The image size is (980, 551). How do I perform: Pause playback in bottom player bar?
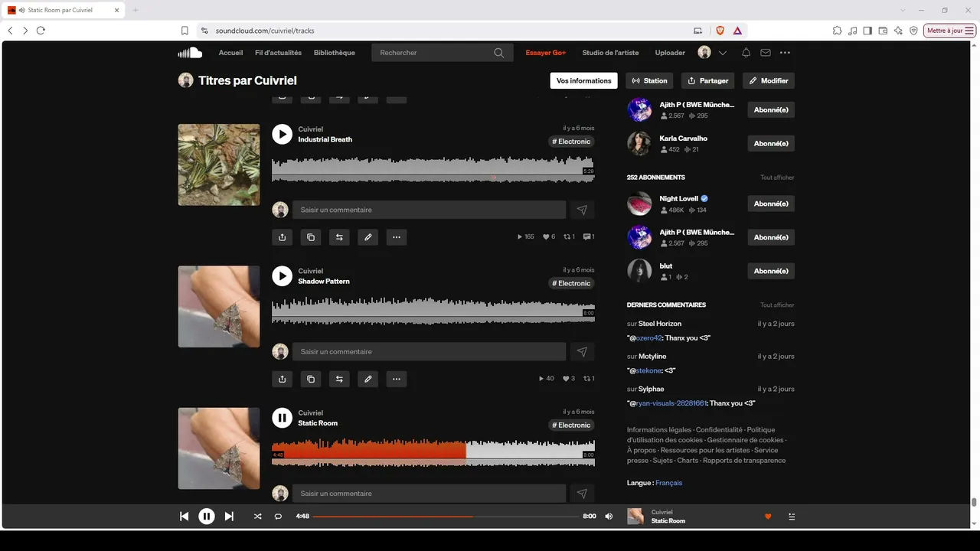click(207, 517)
